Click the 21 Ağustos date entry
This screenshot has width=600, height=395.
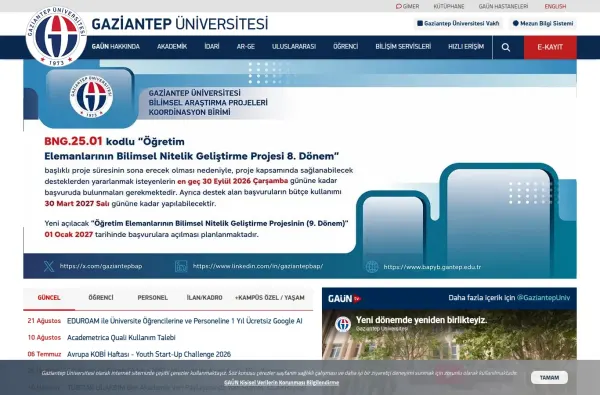click(44, 321)
